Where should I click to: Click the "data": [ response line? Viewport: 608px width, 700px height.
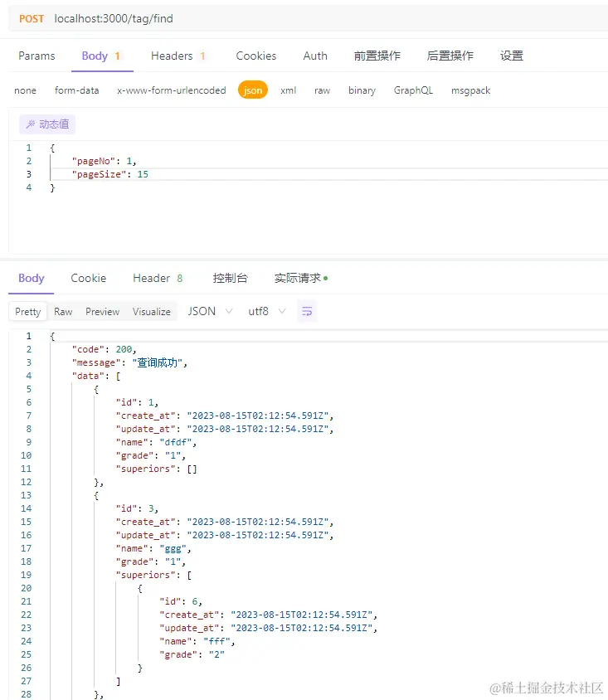click(x=96, y=376)
